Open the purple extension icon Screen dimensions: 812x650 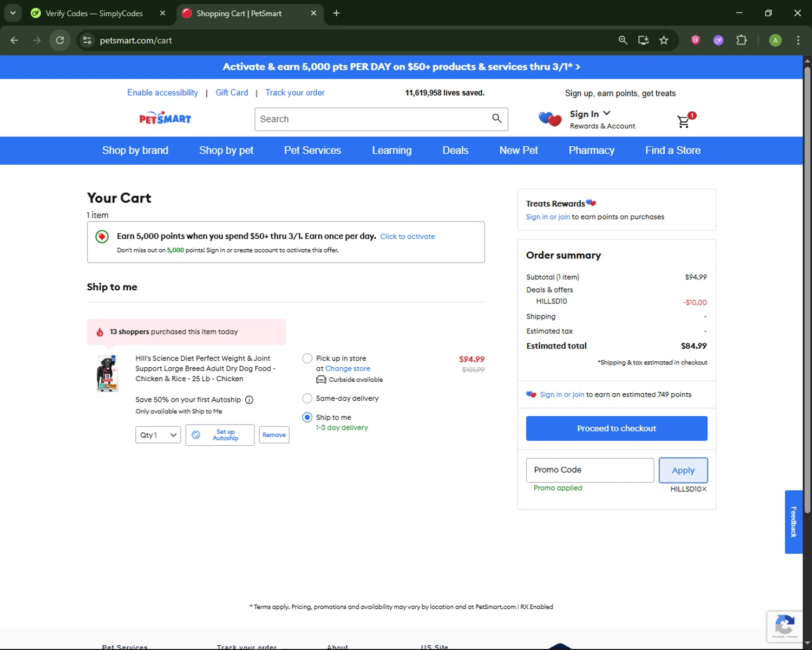(718, 40)
